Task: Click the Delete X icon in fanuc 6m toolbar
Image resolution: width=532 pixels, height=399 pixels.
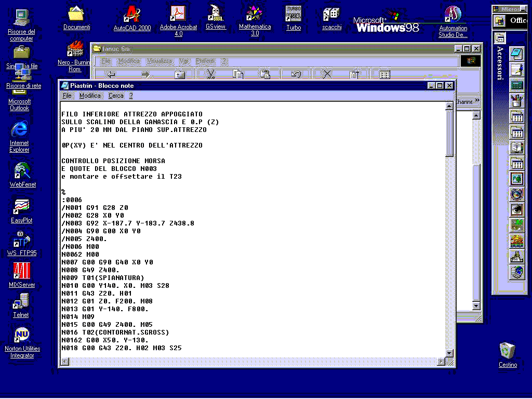Action: 327,74
